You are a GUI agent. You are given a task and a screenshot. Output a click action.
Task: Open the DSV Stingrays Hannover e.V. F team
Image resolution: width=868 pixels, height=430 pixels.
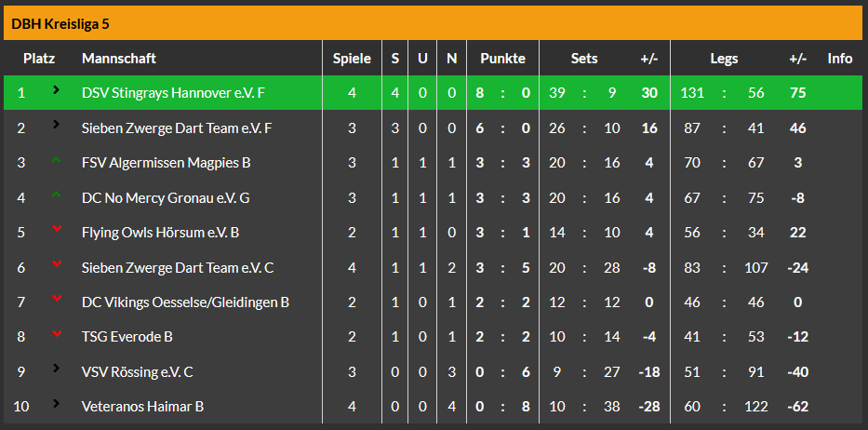[x=173, y=93]
